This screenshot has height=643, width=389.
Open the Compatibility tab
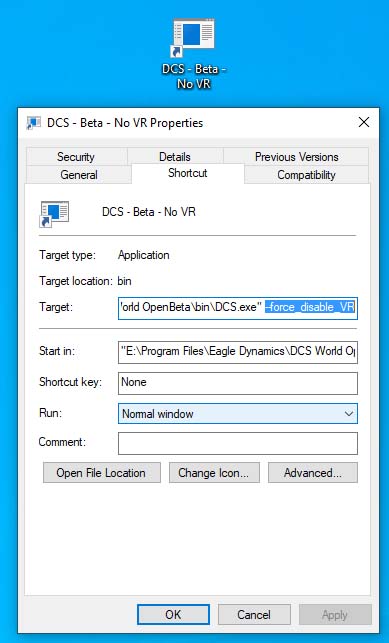tap(306, 175)
